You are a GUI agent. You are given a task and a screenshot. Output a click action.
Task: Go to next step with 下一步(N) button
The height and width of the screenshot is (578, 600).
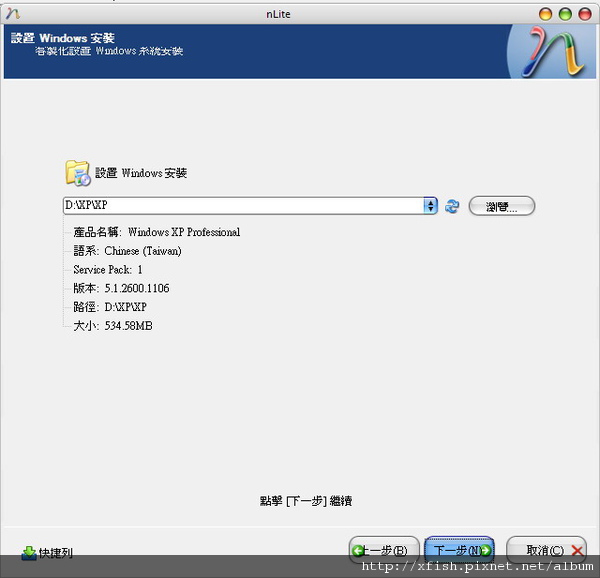[x=460, y=550]
